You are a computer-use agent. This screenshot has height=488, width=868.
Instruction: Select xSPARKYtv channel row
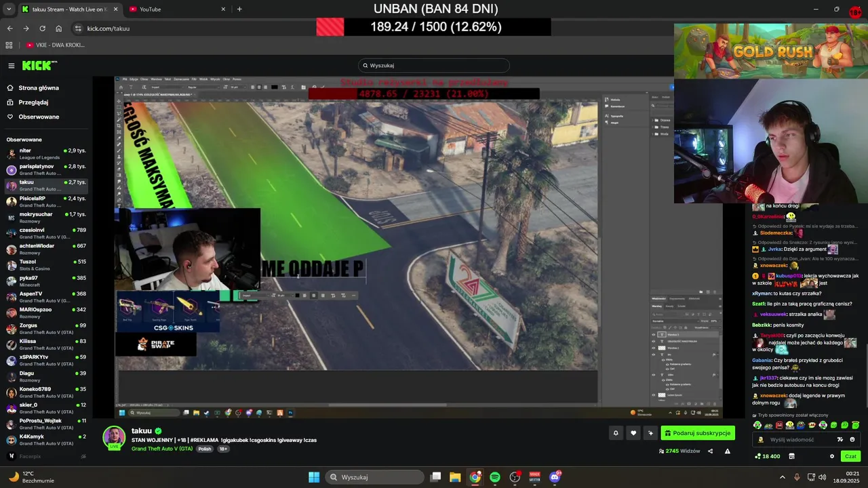coord(46,360)
